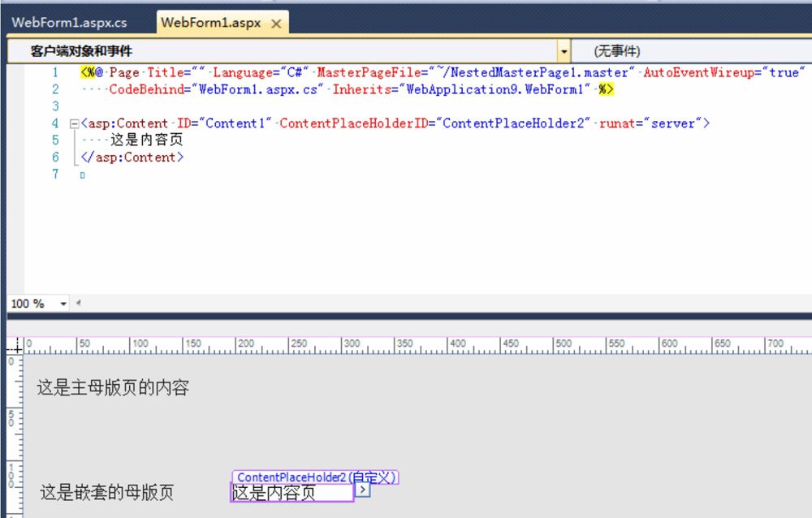Click the Inherits attribute on line 2

[x=362, y=89]
